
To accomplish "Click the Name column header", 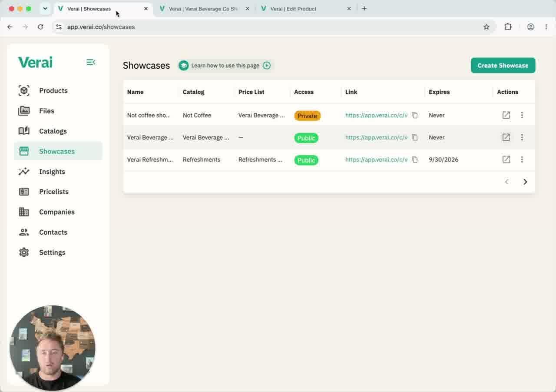I will tap(135, 92).
